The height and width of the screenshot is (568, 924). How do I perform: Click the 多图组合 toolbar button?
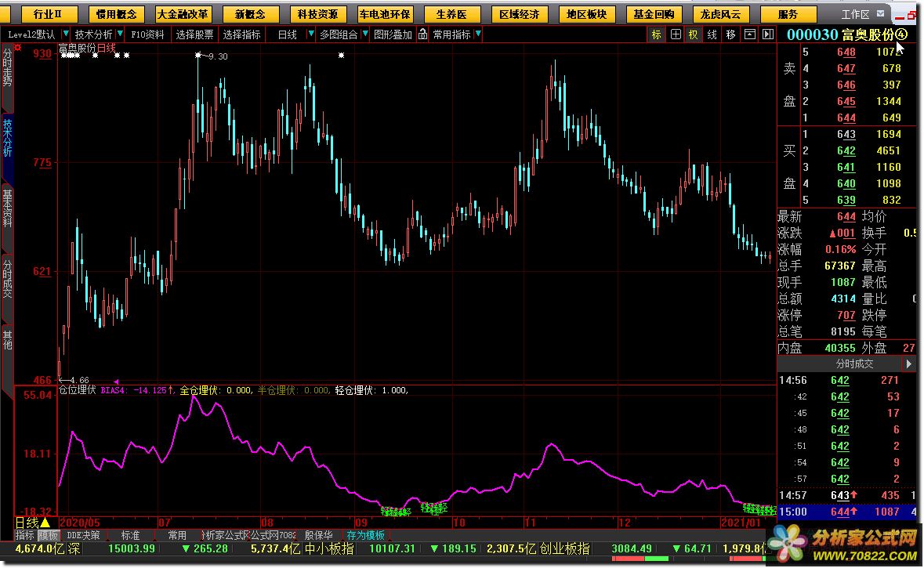(x=339, y=34)
